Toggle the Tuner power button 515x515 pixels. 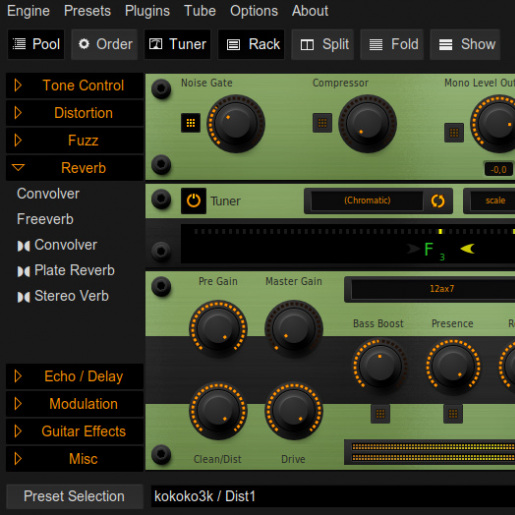click(194, 201)
